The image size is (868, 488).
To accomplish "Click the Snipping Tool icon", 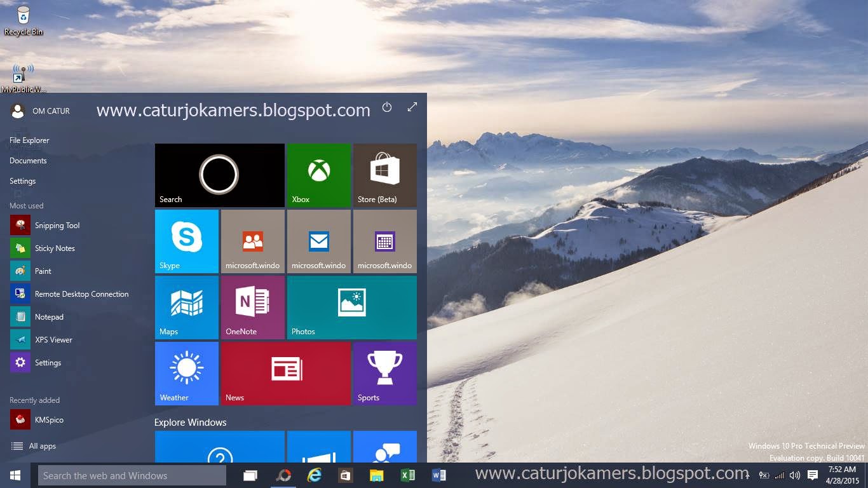I will 20,225.
